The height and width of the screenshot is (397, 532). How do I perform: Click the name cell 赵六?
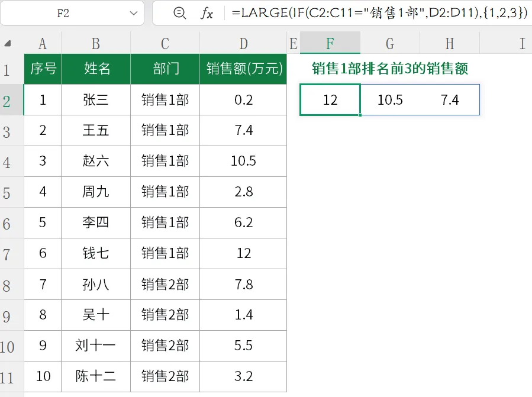tap(96, 161)
